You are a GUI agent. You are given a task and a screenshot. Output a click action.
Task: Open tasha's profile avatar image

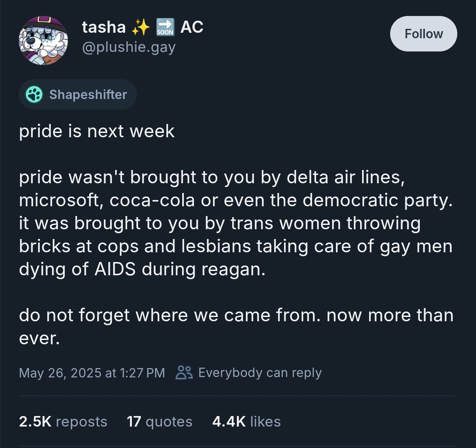click(x=43, y=41)
